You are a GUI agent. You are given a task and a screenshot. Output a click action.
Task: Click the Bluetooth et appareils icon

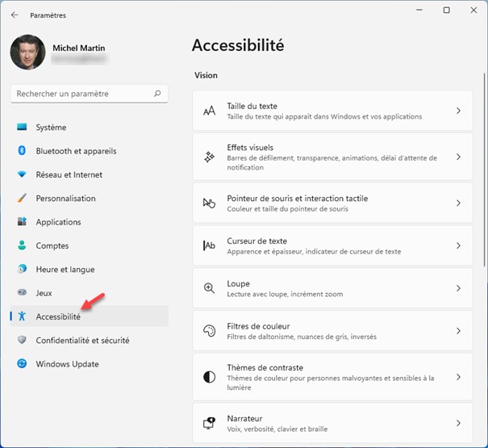pyautogui.click(x=22, y=151)
